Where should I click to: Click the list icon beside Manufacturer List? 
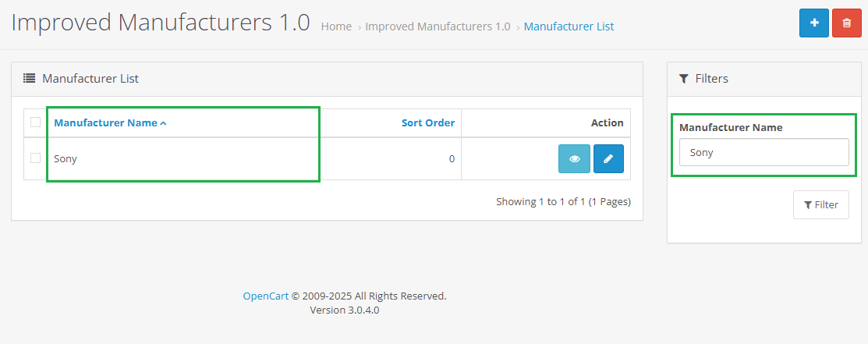(29, 79)
